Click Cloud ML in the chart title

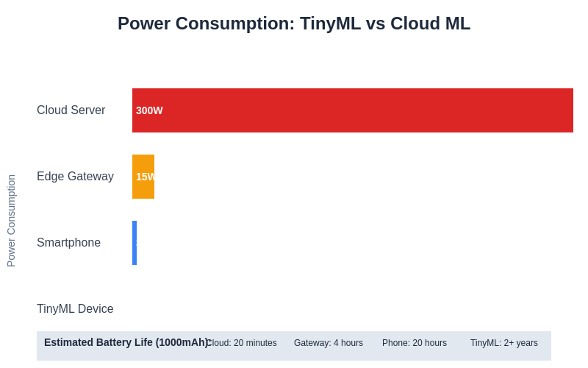coord(430,24)
